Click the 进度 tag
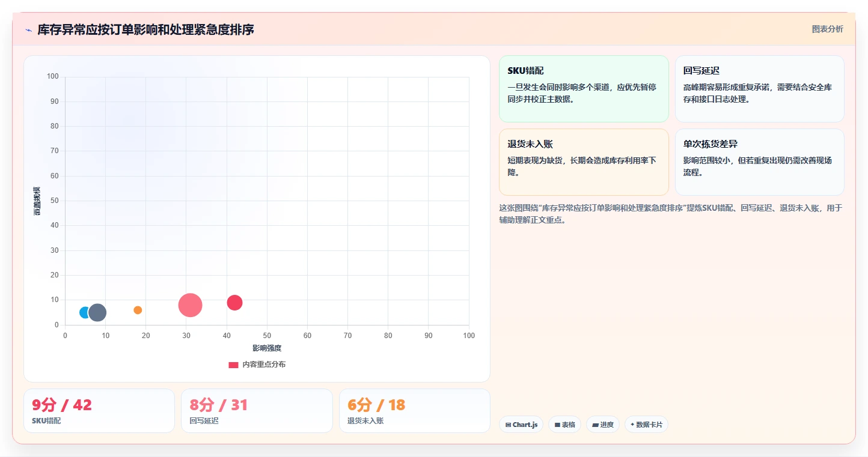Image resolution: width=868 pixels, height=457 pixels. pos(603,425)
